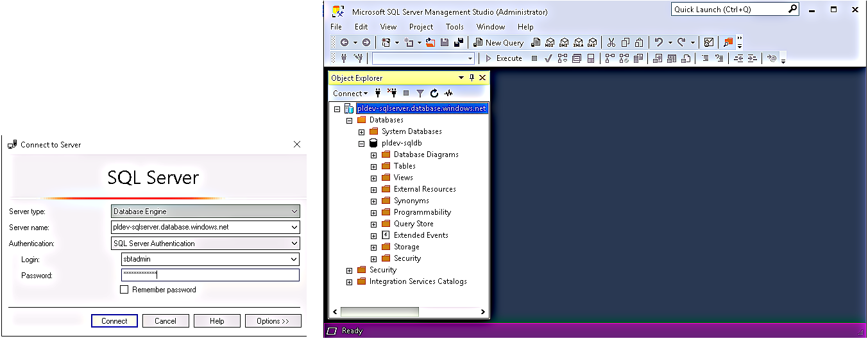Click the Save single-disk icon
This screenshot has width=868, height=341.
click(445, 42)
